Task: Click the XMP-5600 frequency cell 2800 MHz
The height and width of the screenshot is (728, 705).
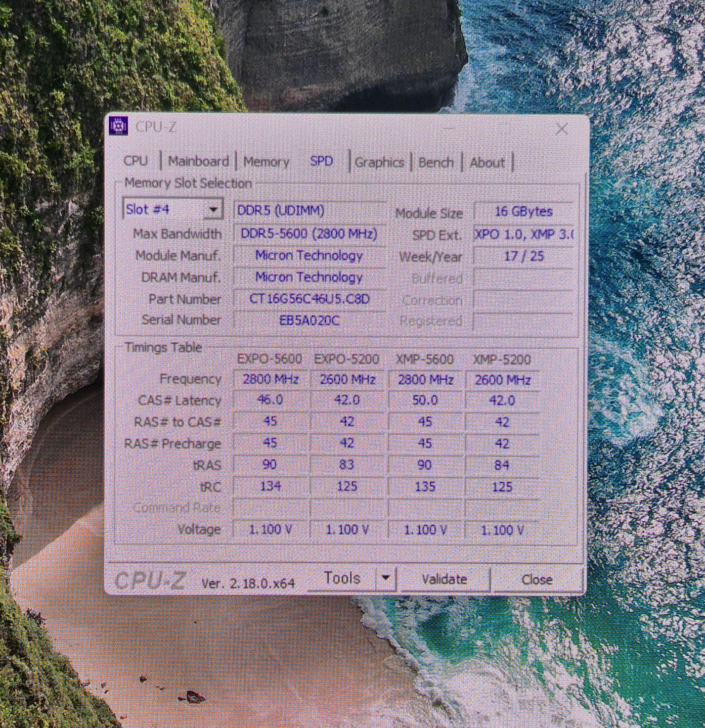Action: pos(425,380)
